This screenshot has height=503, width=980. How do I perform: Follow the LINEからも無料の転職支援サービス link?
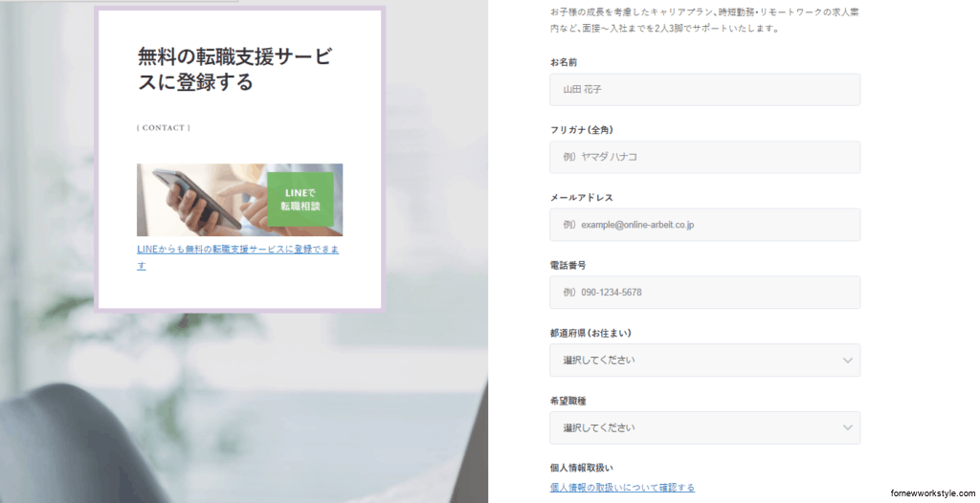point(237,251)
